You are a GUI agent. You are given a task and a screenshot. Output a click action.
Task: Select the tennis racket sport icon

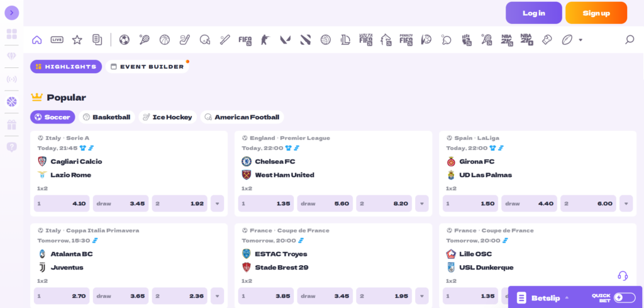coord(144,40)
